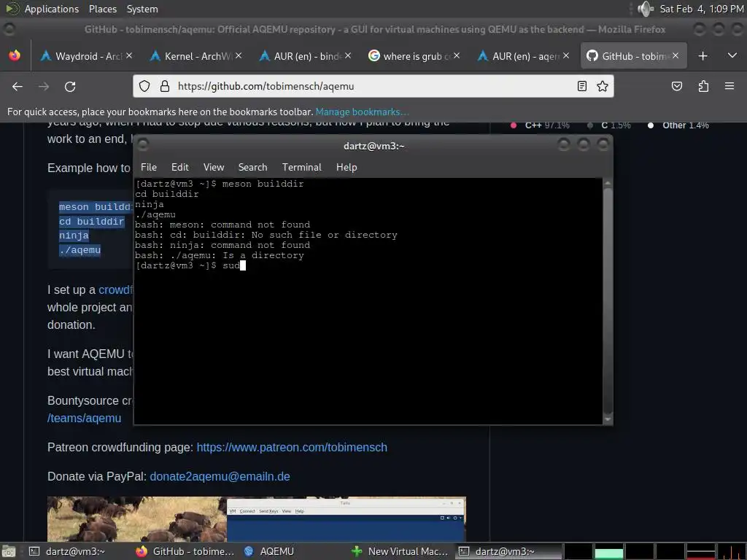Open the /teams/aqemu Bountysource link
The width and height of the screenshot is (747, 560).
click(x=85, y=418)
